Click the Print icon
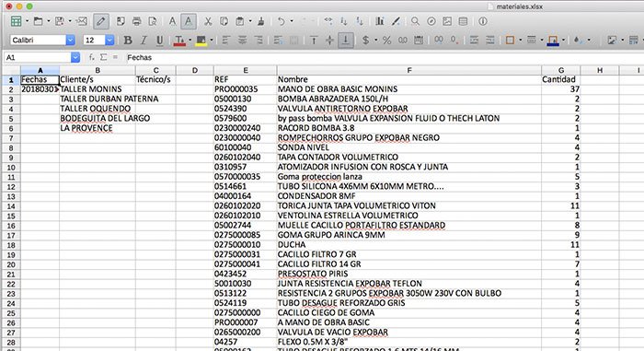This screenshot has height=351, width=644. coord(137,21)
